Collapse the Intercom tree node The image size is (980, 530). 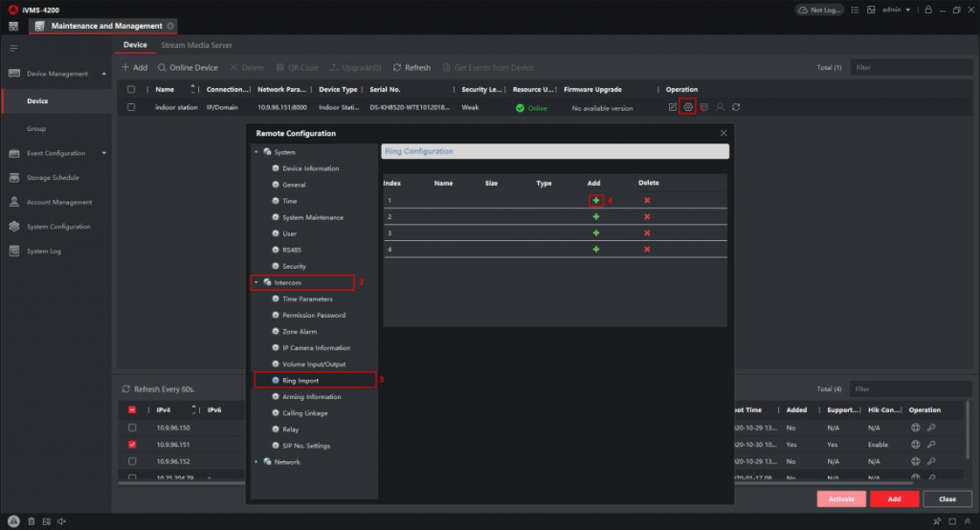tap(256, 283)
